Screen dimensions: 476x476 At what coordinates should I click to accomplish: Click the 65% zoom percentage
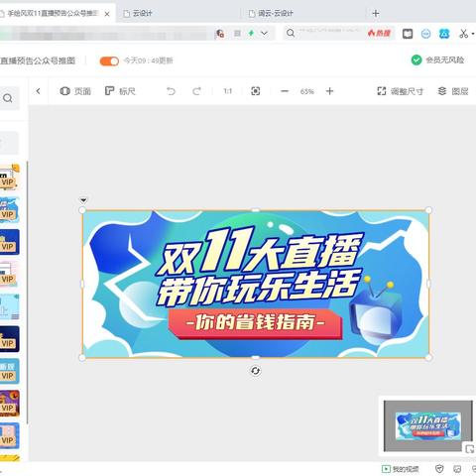[x=307, y=91]
